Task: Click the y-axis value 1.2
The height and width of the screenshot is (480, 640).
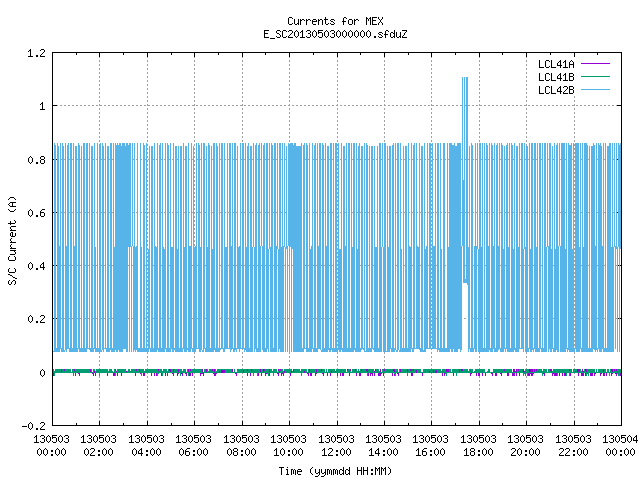Action: 36,53
